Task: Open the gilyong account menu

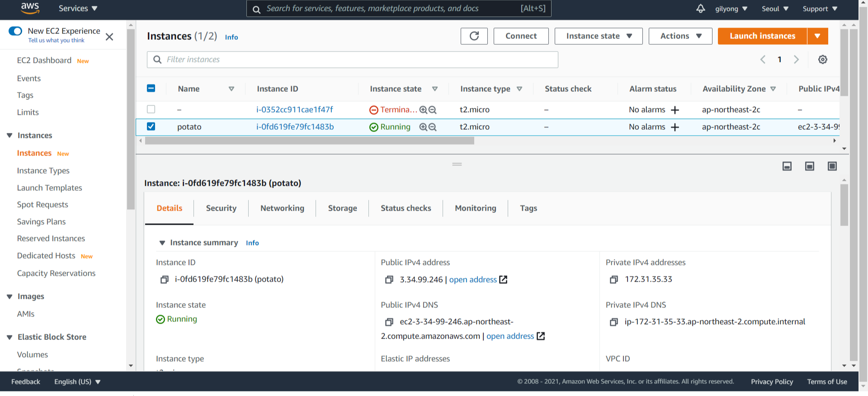Action: (x=731, y=9)
